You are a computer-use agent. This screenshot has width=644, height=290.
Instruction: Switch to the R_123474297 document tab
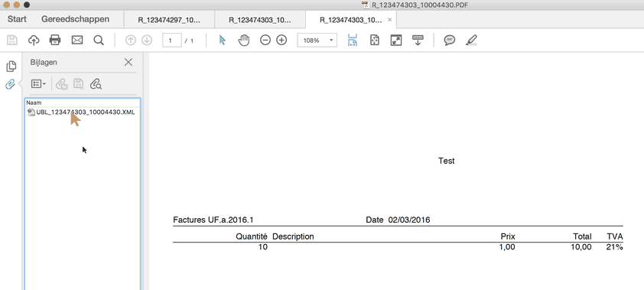coord(169,20)
